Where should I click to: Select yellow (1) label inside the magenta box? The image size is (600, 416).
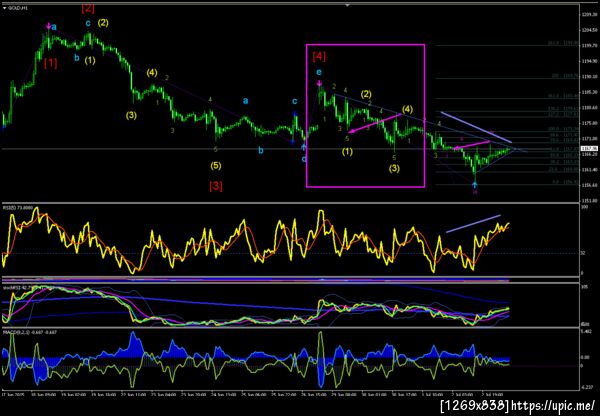pos(347,152)
